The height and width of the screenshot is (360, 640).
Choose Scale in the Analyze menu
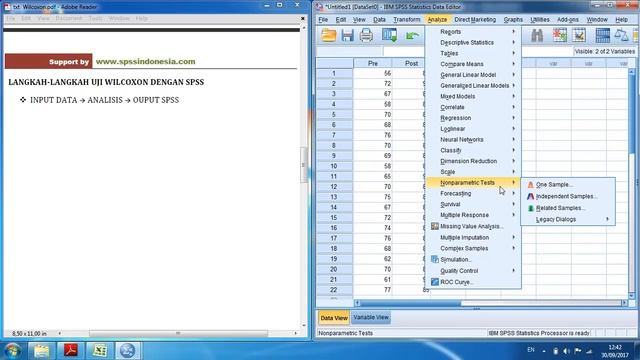point(473,172)
